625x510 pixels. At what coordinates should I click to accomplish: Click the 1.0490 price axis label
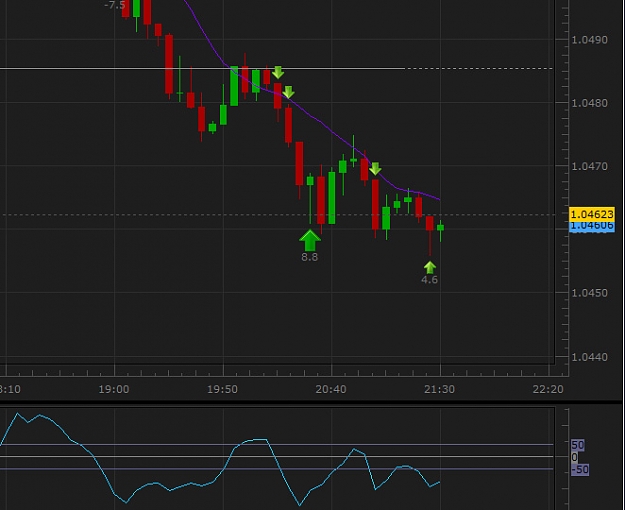(590, 40)
